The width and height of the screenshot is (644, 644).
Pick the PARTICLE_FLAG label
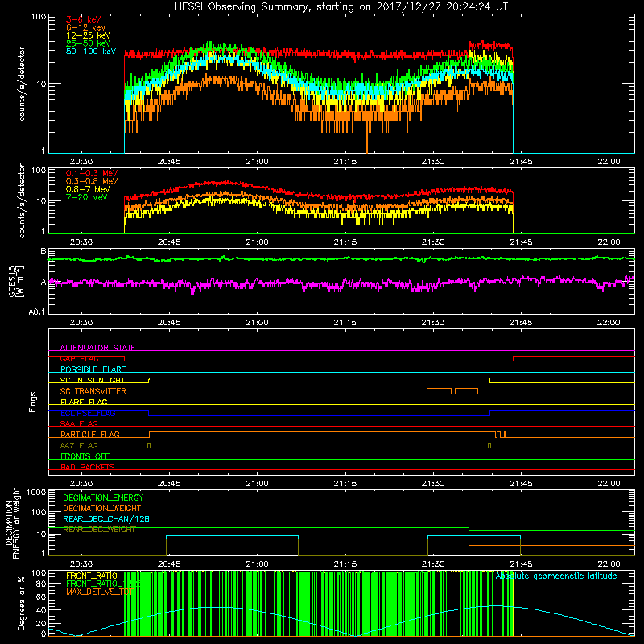tap(90, 435)
